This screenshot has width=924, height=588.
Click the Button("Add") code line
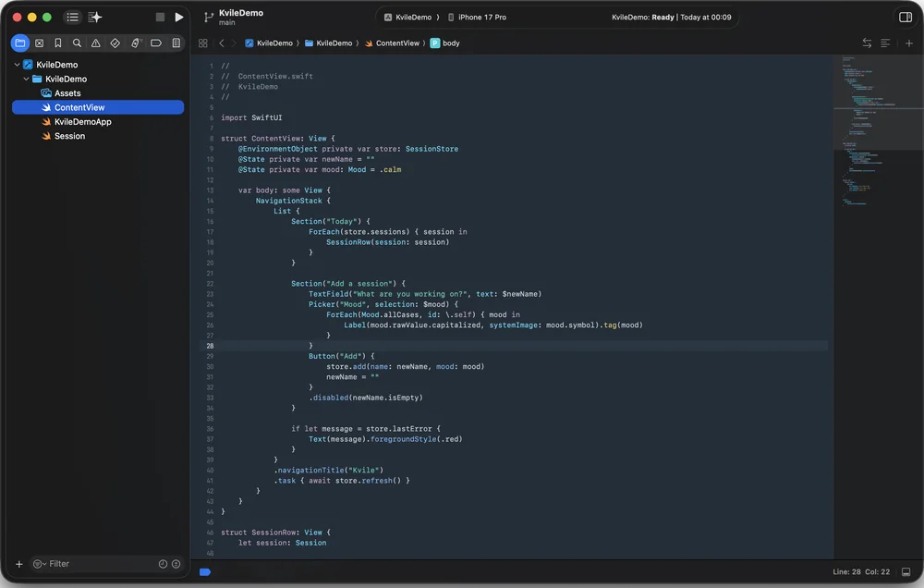pyautogui.click(x=341, y=356)
